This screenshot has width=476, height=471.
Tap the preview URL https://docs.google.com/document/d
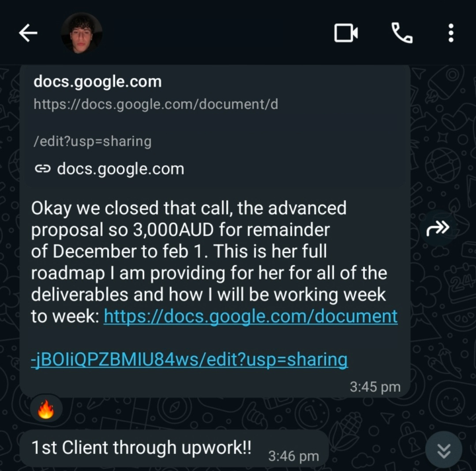156,104
